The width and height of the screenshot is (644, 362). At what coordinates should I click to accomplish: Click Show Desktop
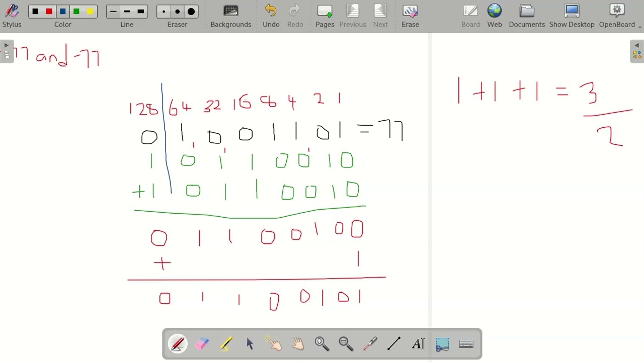coord(572,16)
